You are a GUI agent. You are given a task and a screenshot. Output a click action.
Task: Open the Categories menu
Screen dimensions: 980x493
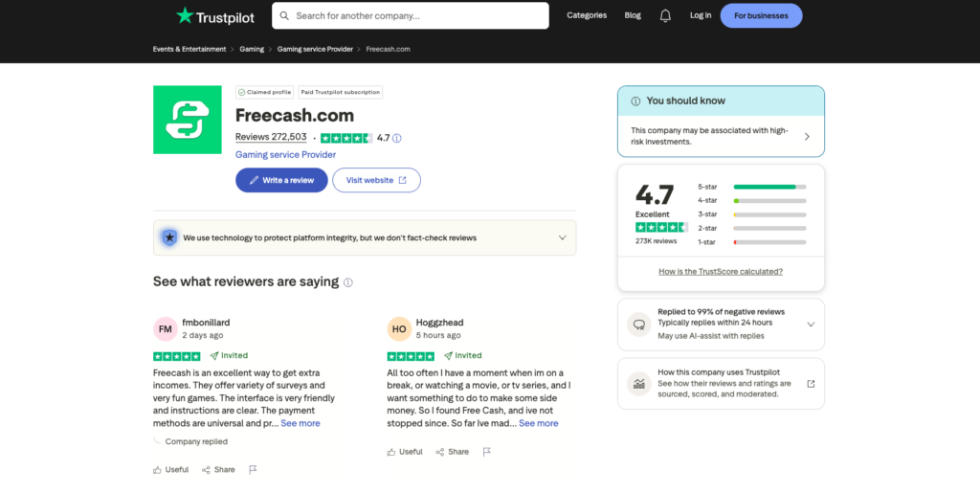(587, 15)
